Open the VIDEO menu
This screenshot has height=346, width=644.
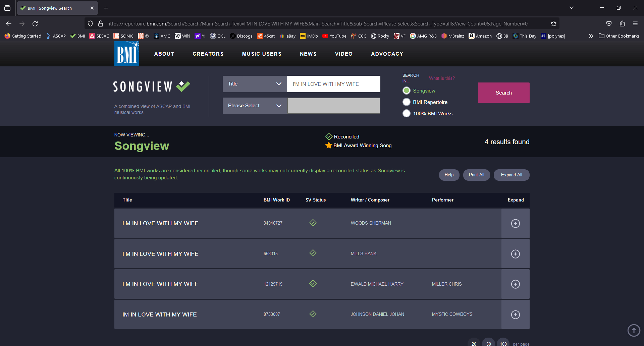click(x=344, y=54)
